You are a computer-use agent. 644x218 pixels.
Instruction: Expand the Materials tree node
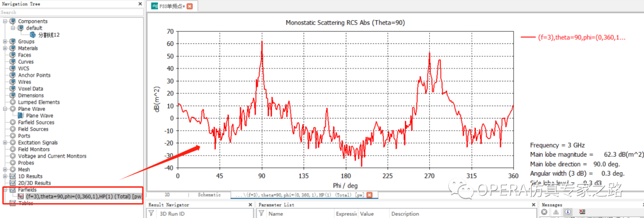5,48
